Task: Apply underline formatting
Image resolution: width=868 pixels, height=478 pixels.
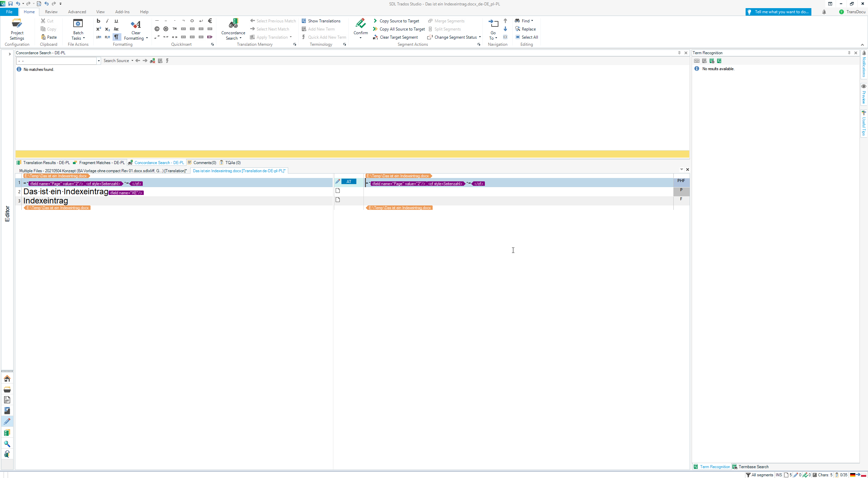Action: [x=116, y=21]
